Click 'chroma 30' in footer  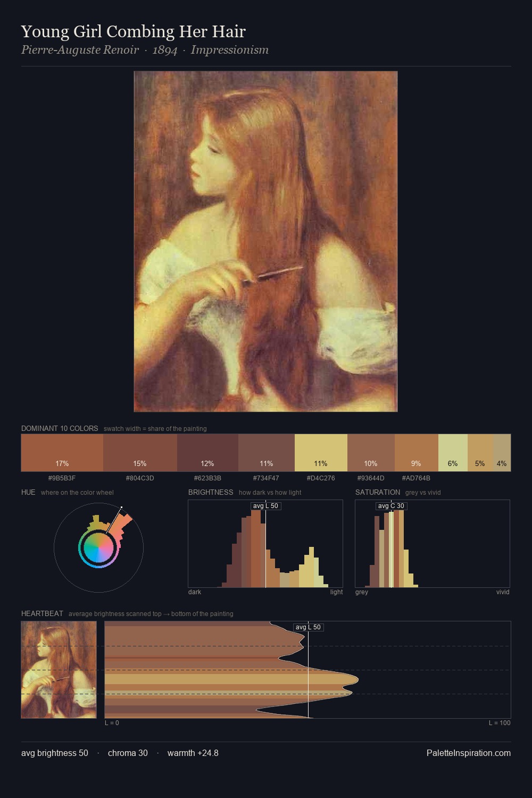click(128, 753)
